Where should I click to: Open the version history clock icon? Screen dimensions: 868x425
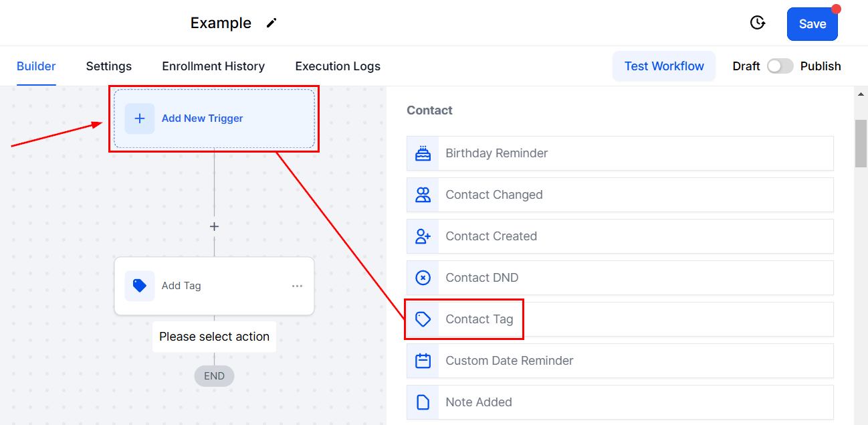pos(757,23)
